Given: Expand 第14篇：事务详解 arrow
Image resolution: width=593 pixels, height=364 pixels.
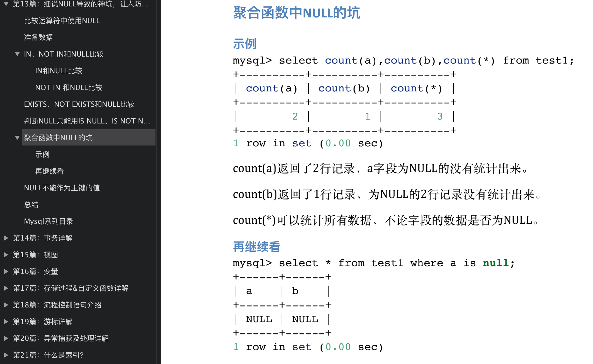Looking at the screenshot, I should point(6,238).
